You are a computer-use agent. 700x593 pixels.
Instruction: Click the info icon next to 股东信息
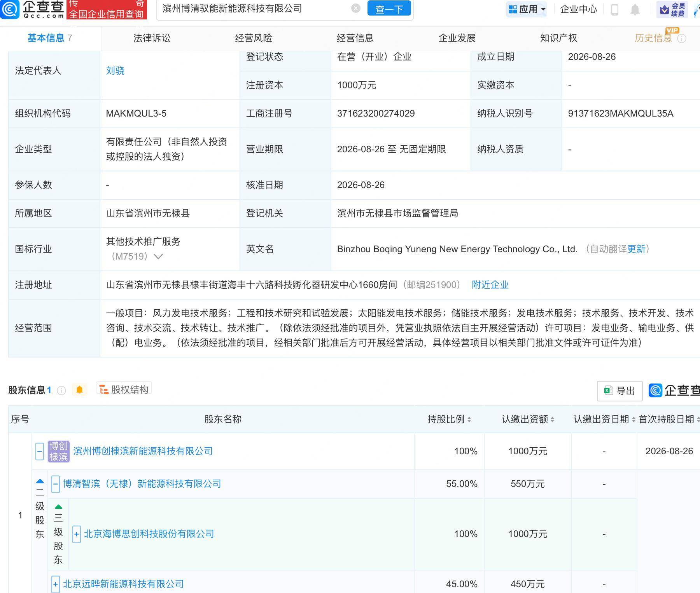[x=61, y=390]
